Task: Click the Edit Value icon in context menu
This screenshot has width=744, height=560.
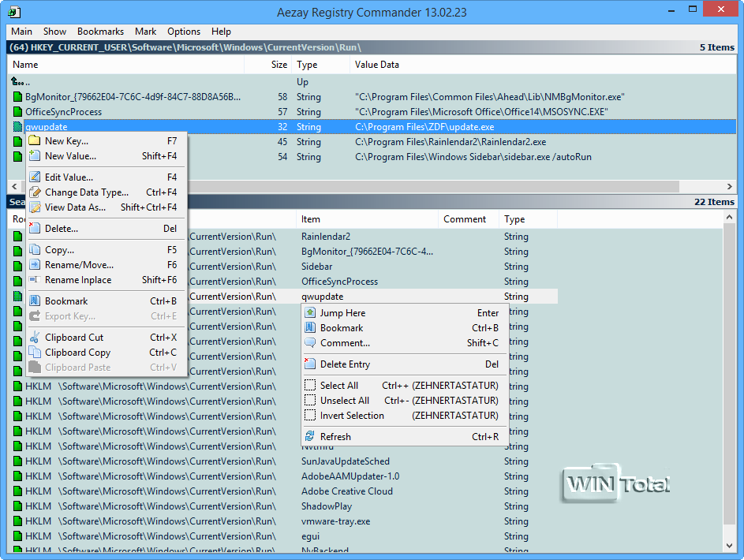Action: click(35, 177)
